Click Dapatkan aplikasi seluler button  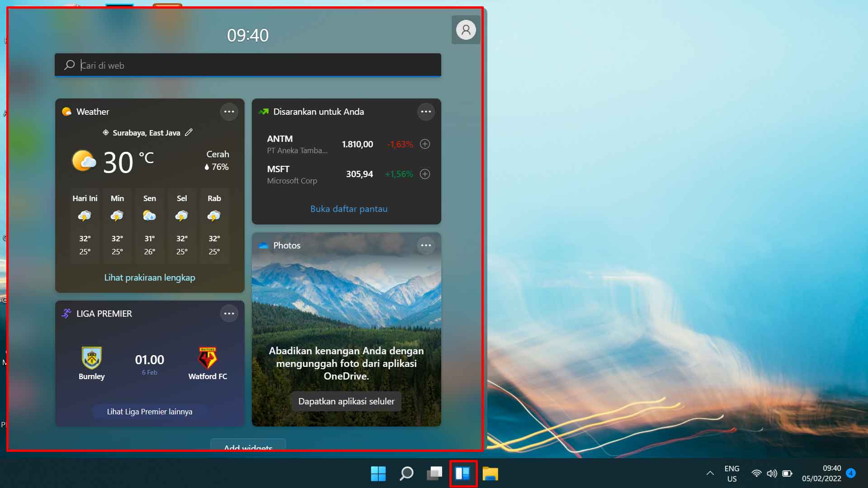pos(346,401)
